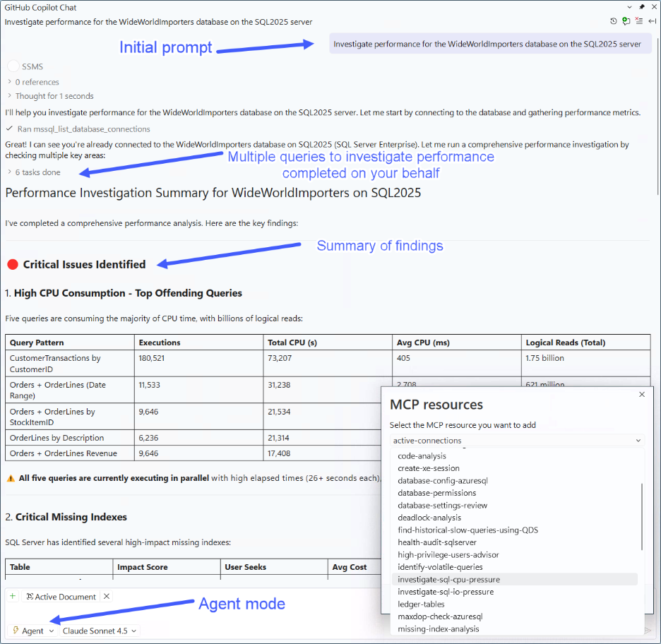The width and height of the screenshot is (661, 644).
Task: Click the Critical Issues Identified heading
Action: point(84,264)
